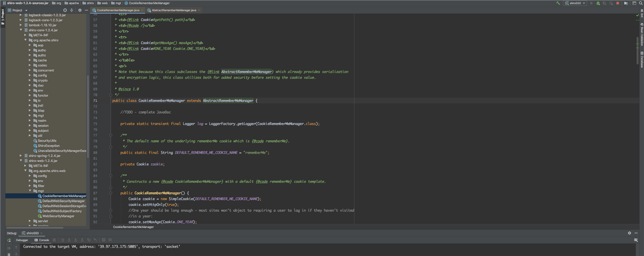Click the class declaration line 71
This screenshot has height=256, width=644.
[185, 101]
